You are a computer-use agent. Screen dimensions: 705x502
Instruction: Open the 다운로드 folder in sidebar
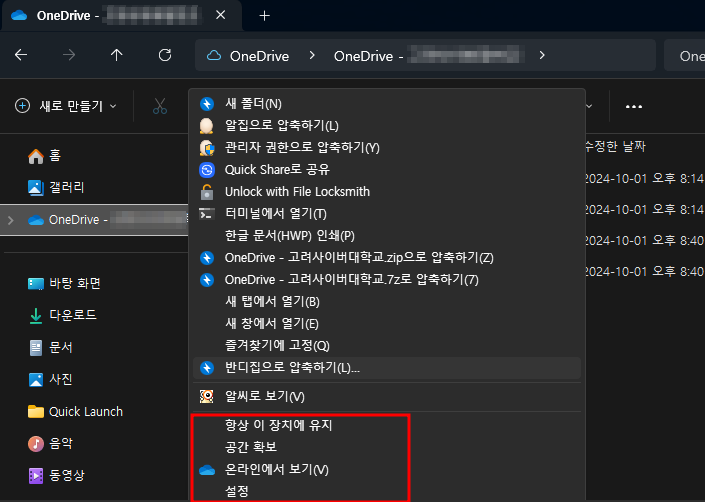[62, 315]
